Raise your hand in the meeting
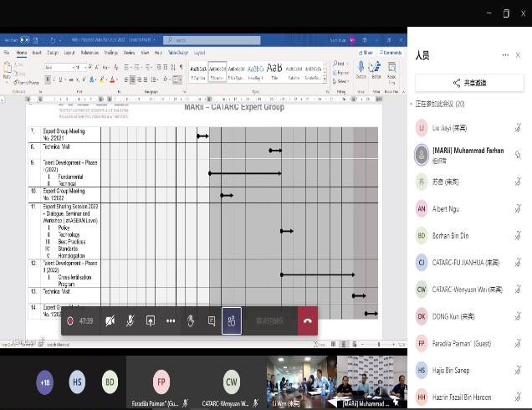This screenshot has width=532, height=410. coord(192,320)
